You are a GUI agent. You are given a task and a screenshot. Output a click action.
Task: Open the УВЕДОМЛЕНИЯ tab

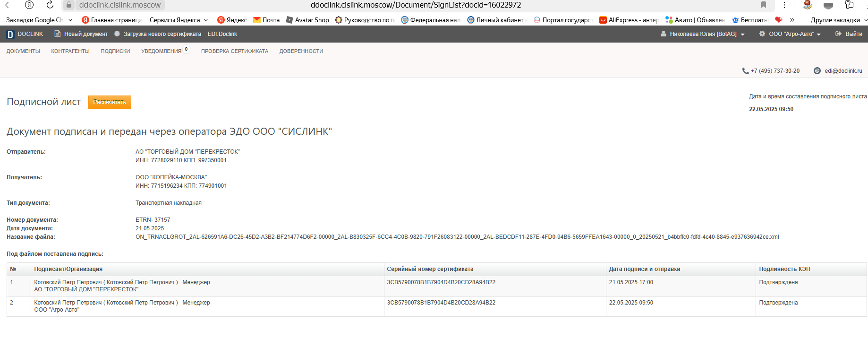[162, 51]
